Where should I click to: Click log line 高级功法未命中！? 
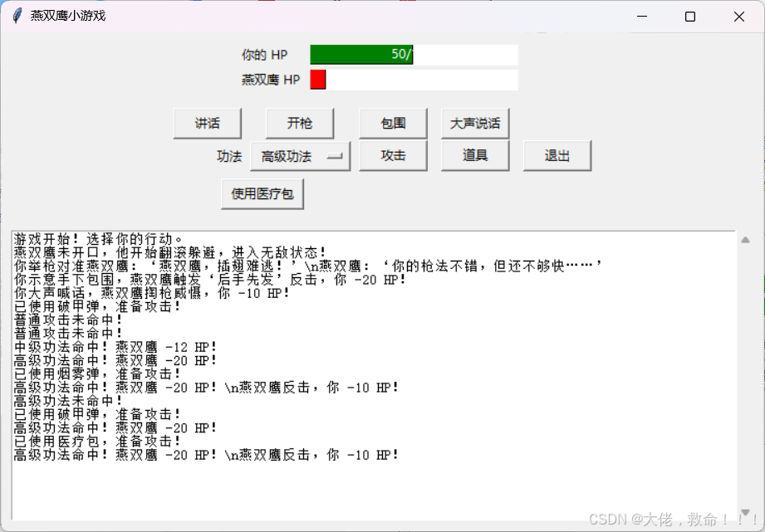coord(68,401)
